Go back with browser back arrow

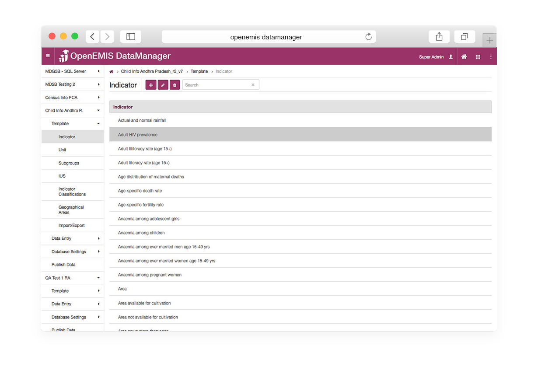pos(92,37)
